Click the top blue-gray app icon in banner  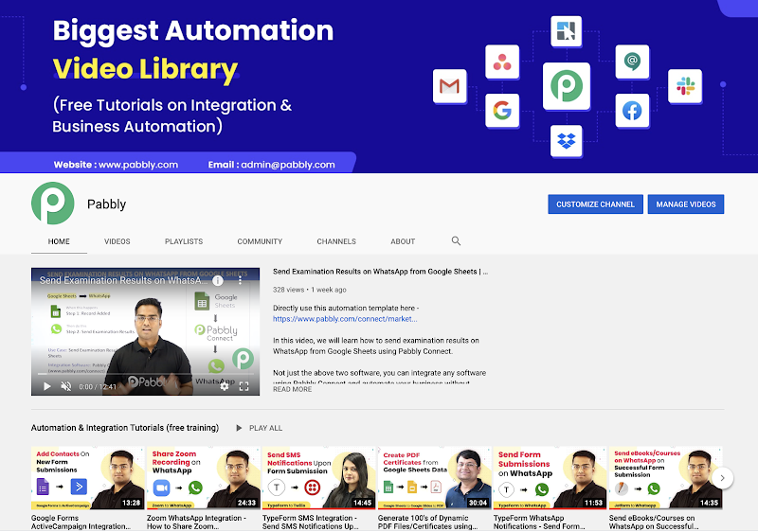[566, 31]
